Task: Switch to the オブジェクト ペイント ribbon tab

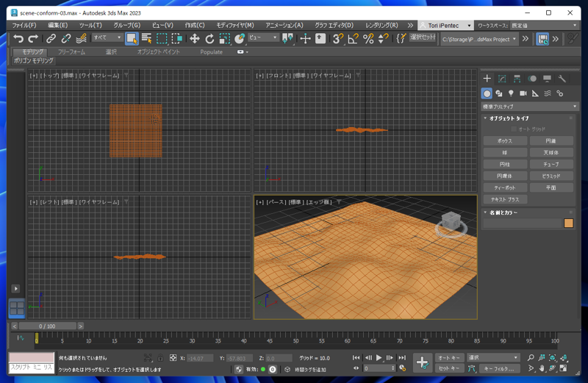Action: click(158, 51)
